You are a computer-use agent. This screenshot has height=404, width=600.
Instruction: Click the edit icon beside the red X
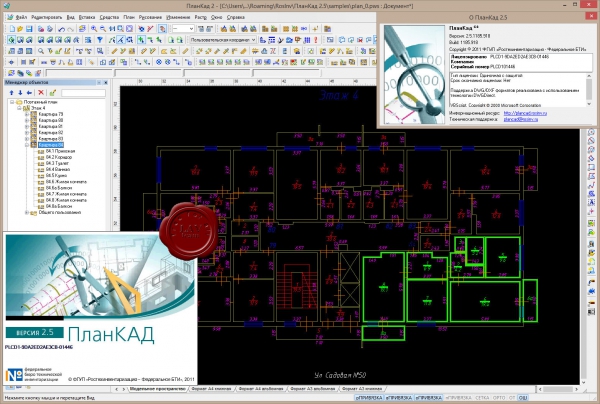pos(52,93)
